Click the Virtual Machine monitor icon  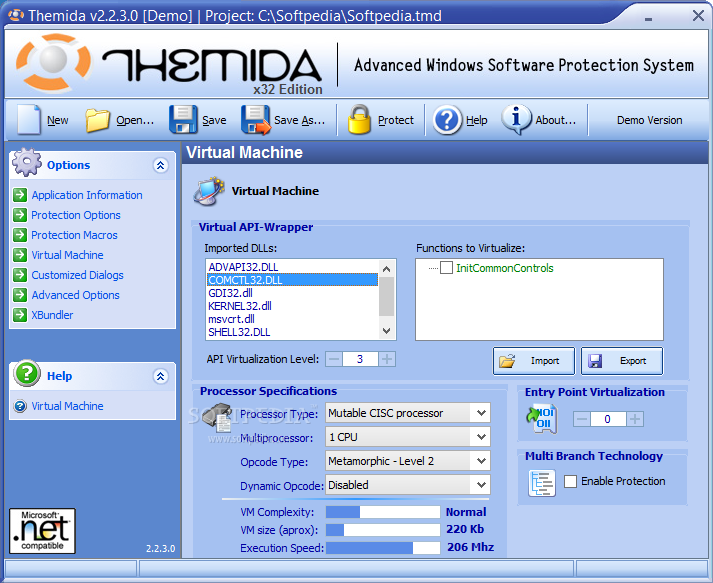point(209,191)
